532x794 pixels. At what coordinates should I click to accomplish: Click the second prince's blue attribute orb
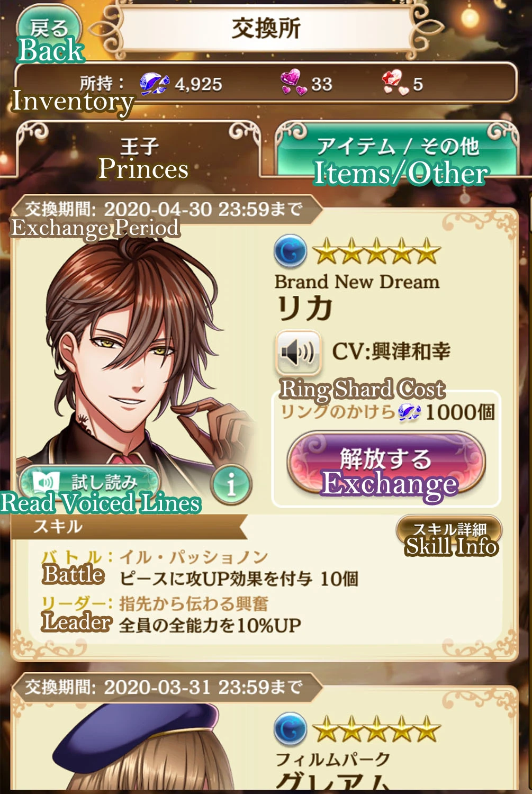pyautogui.click(x=290, y=728)
